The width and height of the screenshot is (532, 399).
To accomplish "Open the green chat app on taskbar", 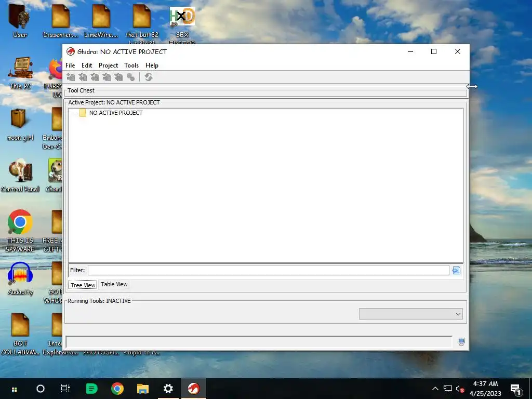I will point(91,389).
